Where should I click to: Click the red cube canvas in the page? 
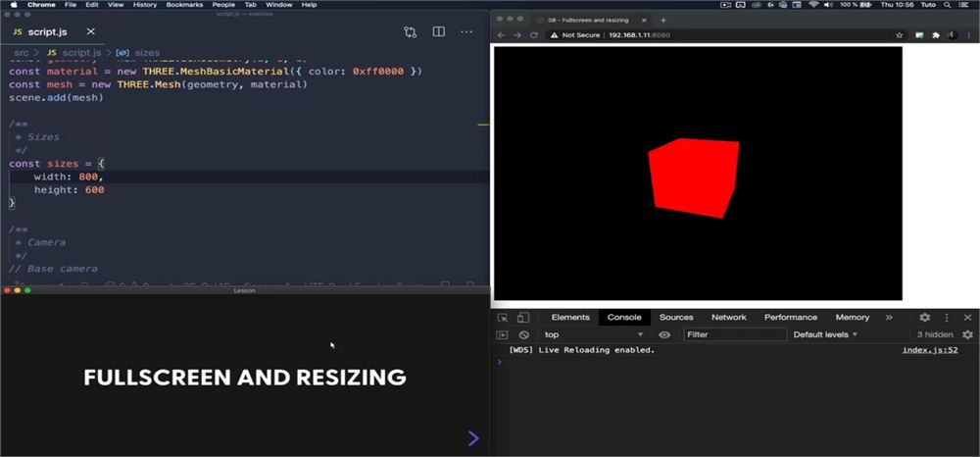click(x=698, y=174)
